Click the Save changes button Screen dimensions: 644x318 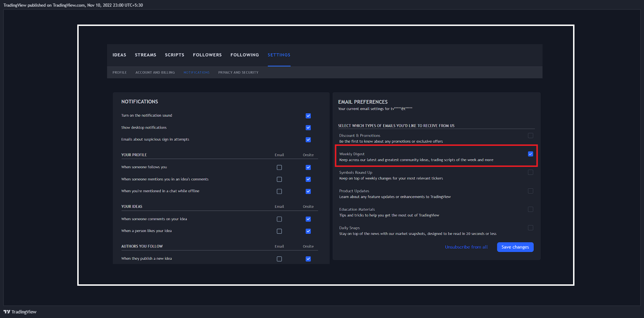(x=515, y=247)
